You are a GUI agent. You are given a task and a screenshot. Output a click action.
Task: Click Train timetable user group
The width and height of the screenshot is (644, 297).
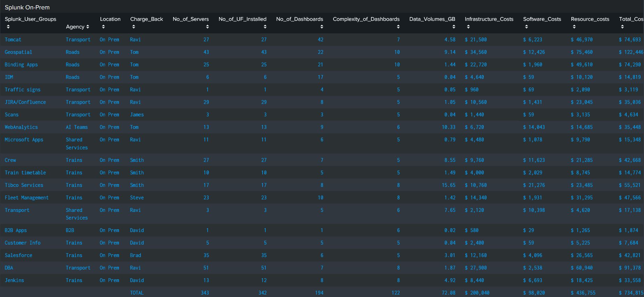(25, 173)
